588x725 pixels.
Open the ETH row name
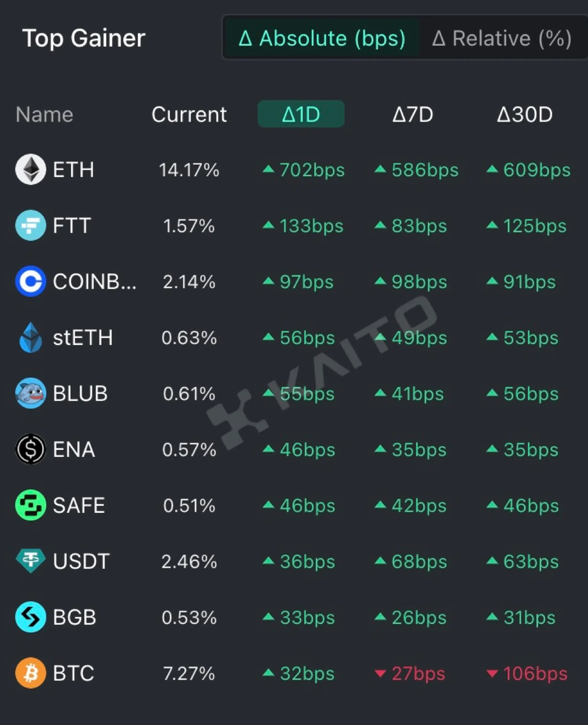pos(73,169)
